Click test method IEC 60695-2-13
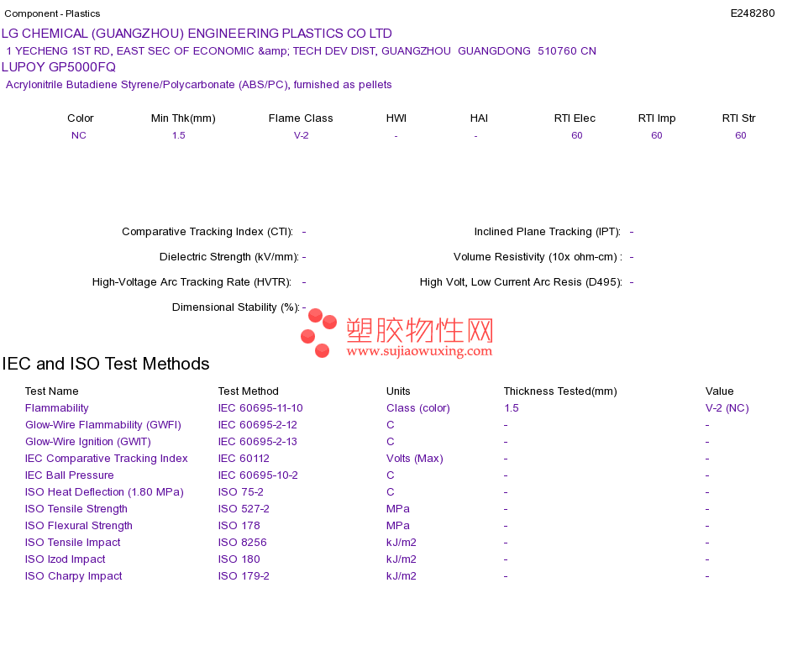This screenshot has height=672, width=798. click(258, 441)
